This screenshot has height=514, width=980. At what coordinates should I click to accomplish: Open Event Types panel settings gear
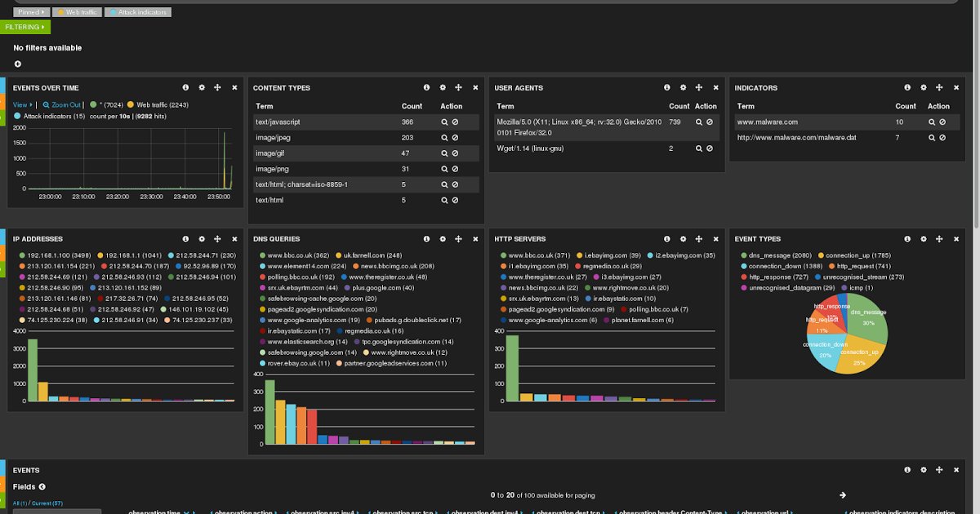(x=924, y=238)
